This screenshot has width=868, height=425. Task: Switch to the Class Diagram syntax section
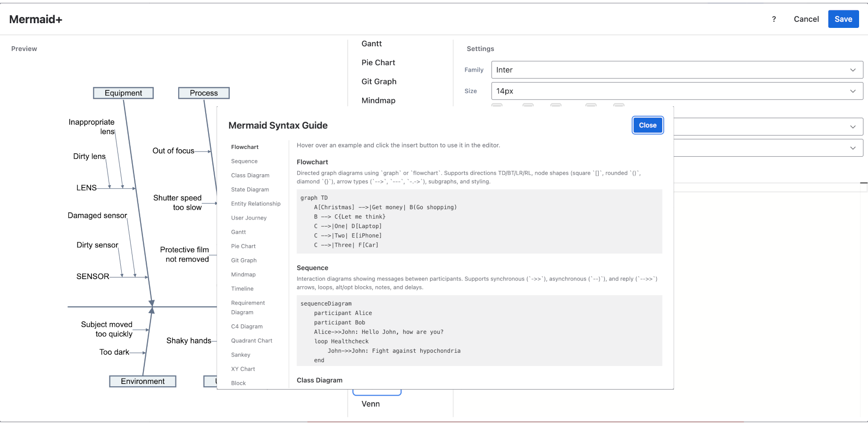(x=250, y=175)
